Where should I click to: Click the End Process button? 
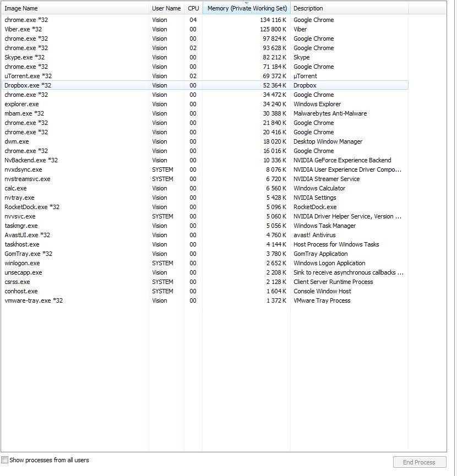pyautogui.click(x=419, y=462)
